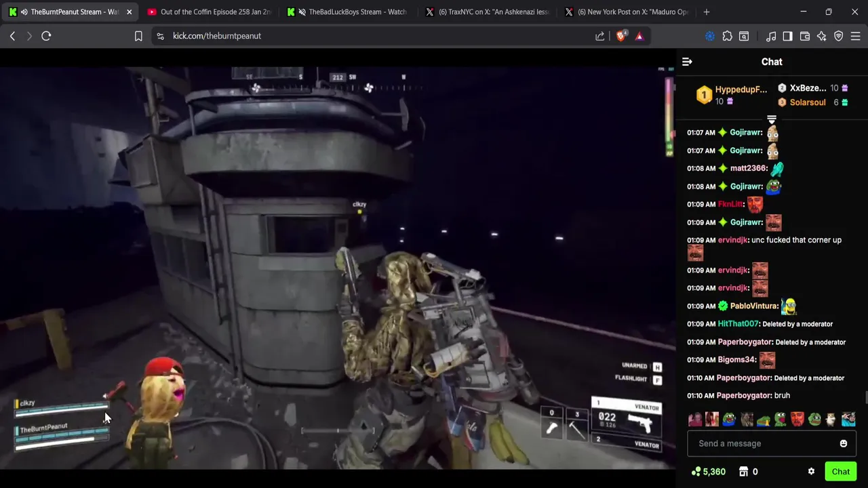Switch to New York Post on X tab

[629, 12]
